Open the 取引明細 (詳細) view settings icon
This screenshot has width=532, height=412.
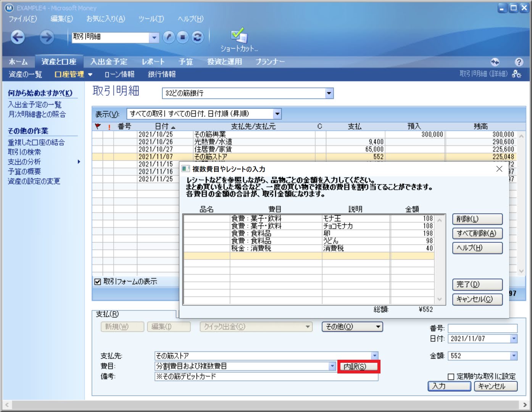[517, 74]
